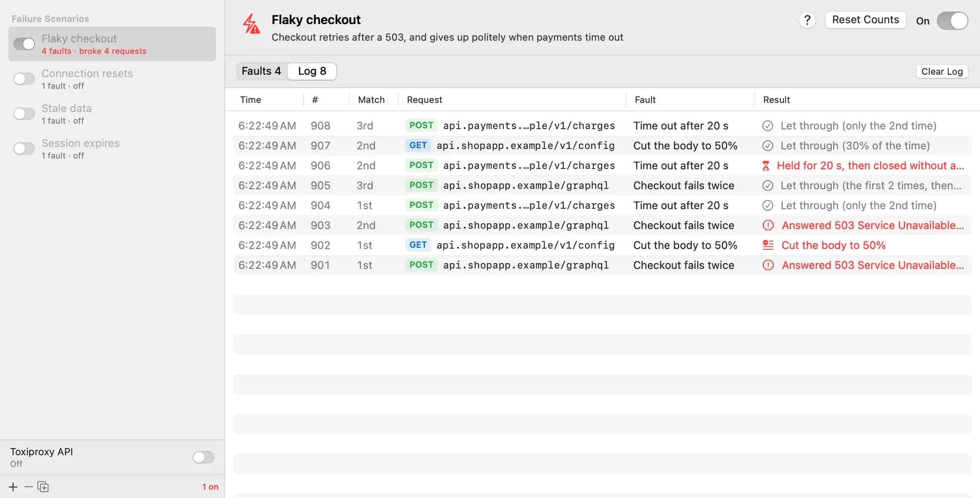Viewport: 980px width, 498px height.
Task: Click the duplicate scenario icon
Action: pos(43,487)
